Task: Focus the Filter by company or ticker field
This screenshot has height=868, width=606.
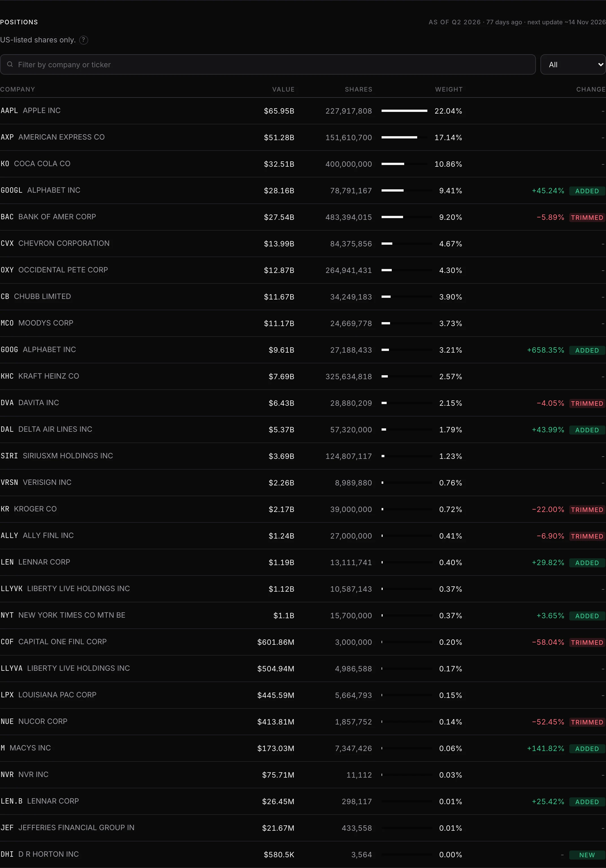Action: (x=268, y=65)
